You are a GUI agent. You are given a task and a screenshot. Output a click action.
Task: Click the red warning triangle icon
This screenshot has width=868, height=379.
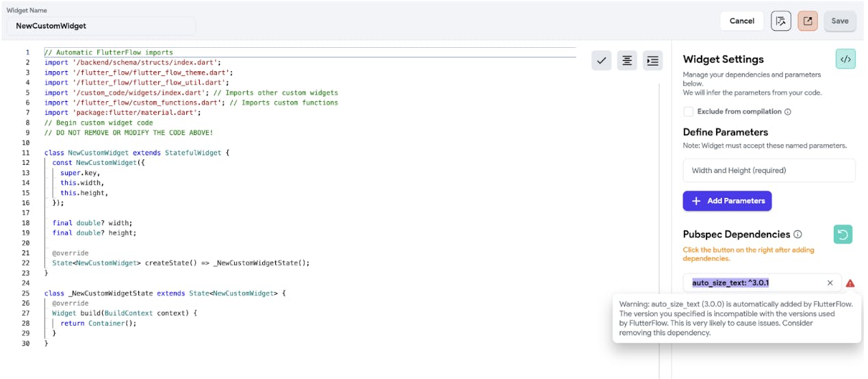[850, 283]
